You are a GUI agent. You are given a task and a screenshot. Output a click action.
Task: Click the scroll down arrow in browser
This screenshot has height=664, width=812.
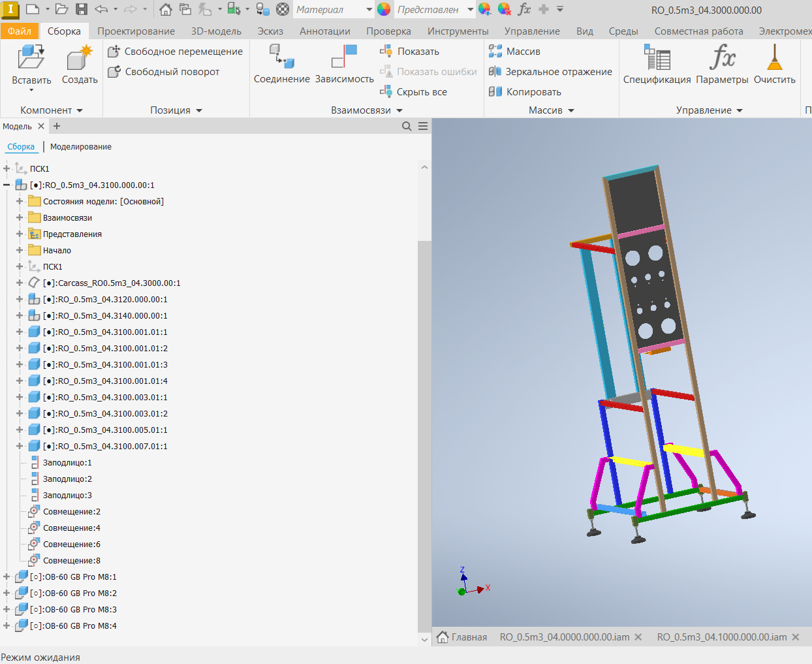(x=424, y=639)
